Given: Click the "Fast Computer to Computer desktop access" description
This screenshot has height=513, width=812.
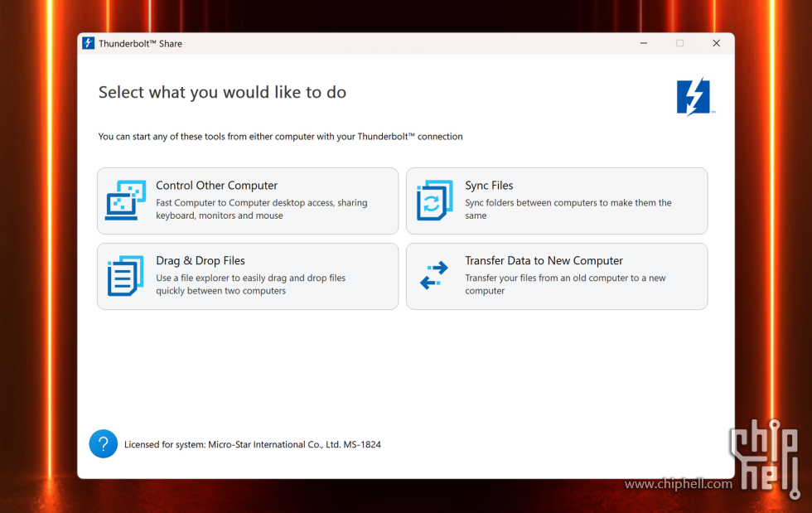Looking at the screenshot, I should tap(262, 209).
